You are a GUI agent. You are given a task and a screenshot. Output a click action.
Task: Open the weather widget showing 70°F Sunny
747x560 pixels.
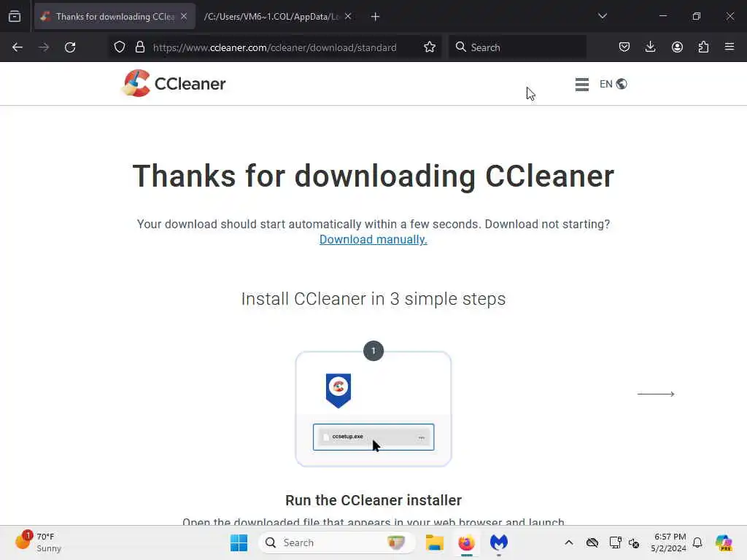(x=39, y=542)
